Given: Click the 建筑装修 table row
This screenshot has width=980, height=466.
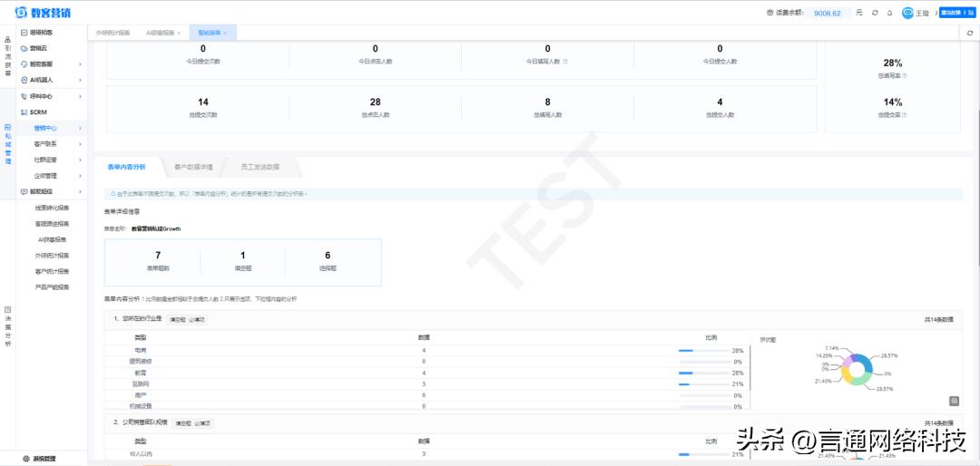Looking at the screenshot, I should click(x=426, y=362).
